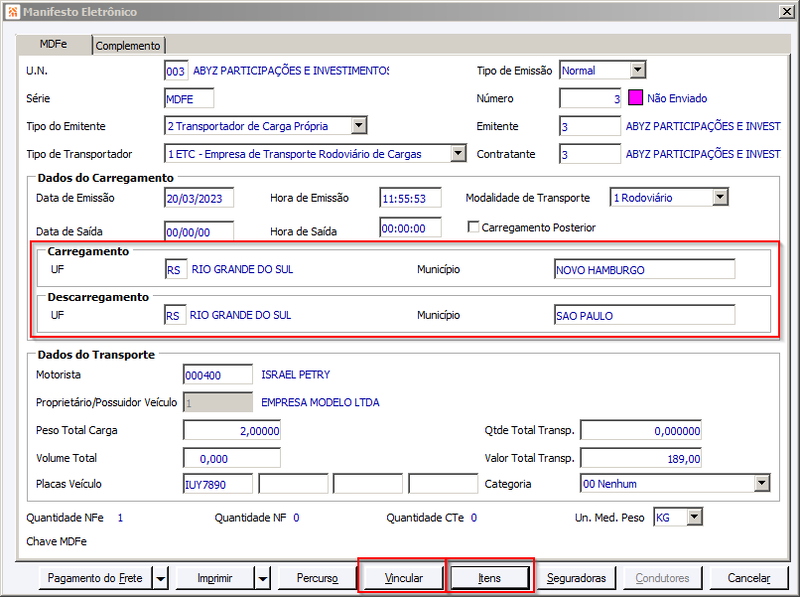Click the Descarregamento UF field
The image size is (800, 597).
coord(175,315)
